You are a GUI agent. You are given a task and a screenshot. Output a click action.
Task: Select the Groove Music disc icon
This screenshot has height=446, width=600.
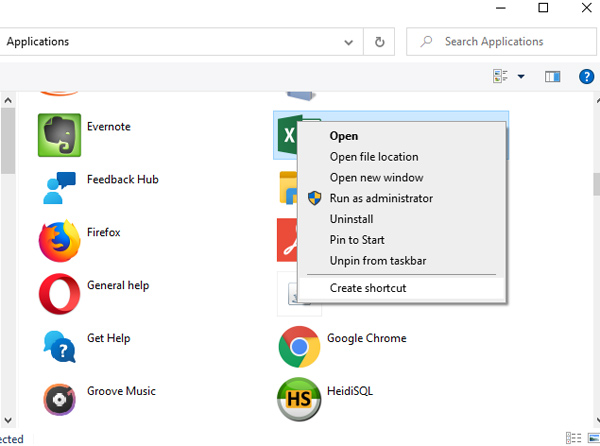click(x=59, y=399)
